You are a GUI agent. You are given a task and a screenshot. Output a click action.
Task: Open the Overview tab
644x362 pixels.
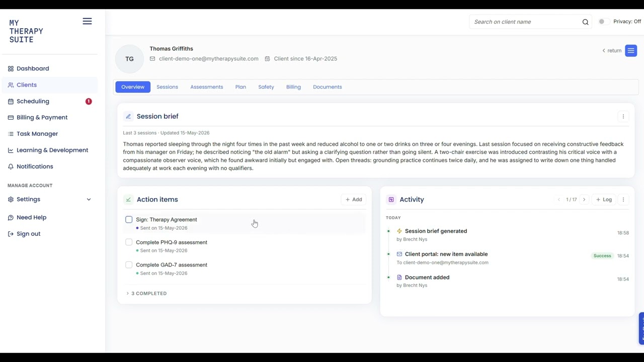point(133,87)
